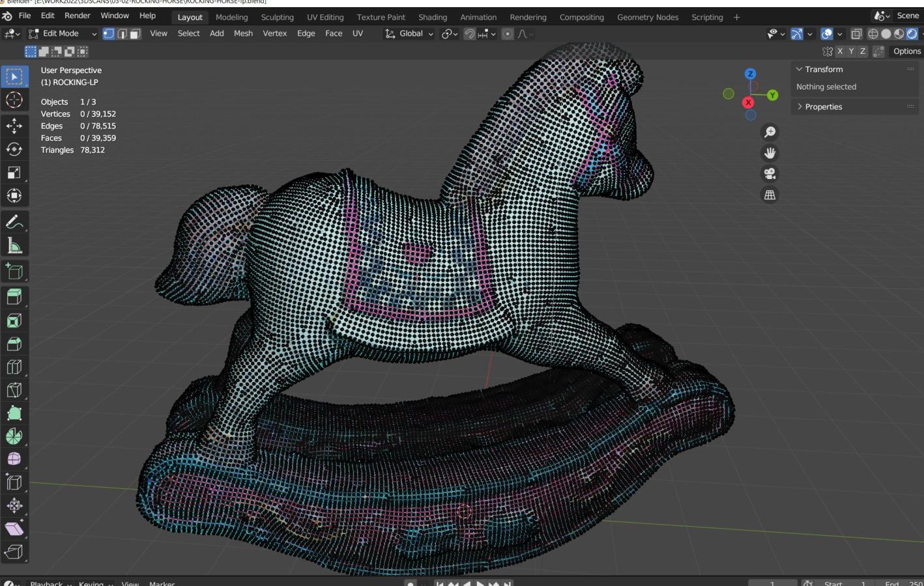Select the Measure ruler tool
Viewport: 924px width, 586px height.
click(14, 245)
